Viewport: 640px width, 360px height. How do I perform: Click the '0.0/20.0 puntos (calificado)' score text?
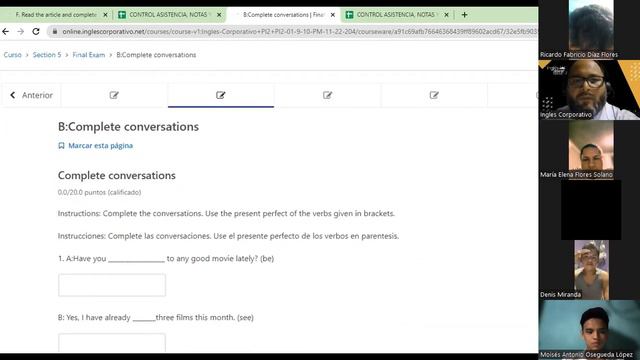(99, 192)
